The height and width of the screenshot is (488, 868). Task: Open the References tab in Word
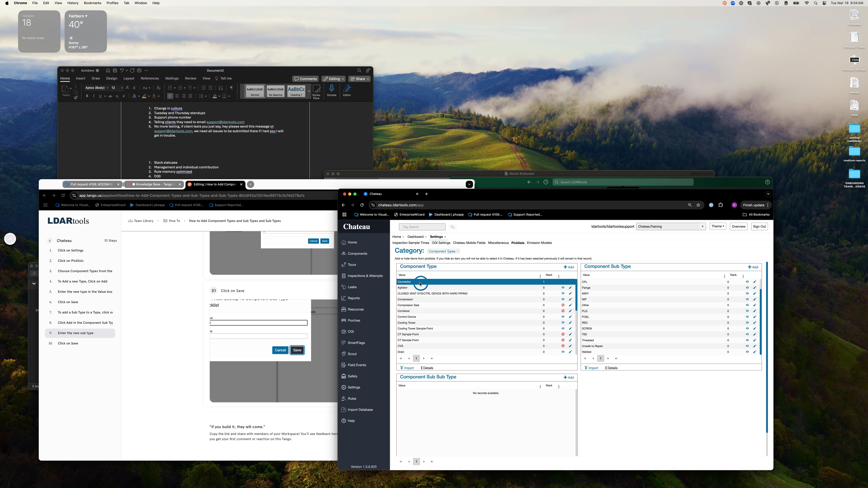[x=150, y=78]
